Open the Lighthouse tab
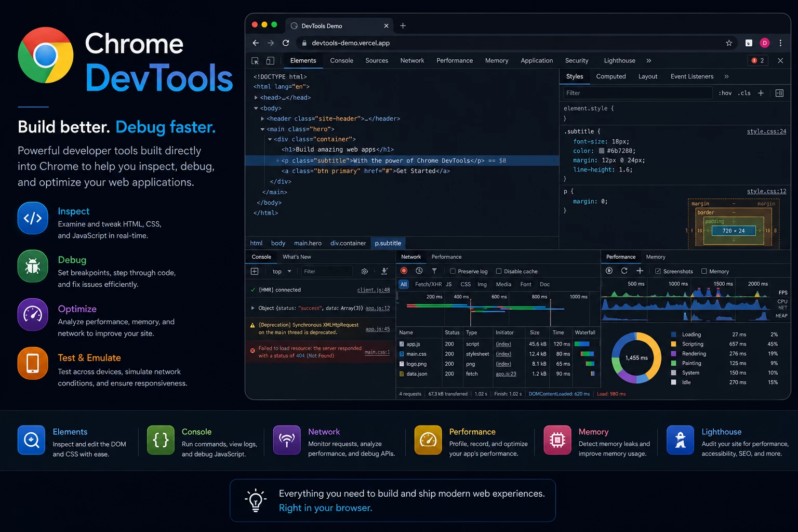 point(619,61)
